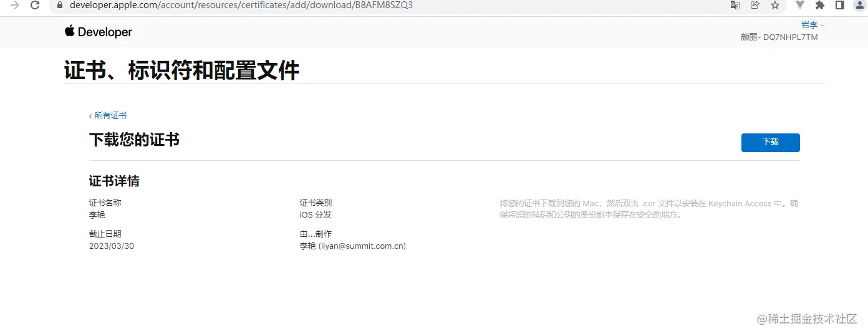Click the 由...制作 label

click(316, 234)
